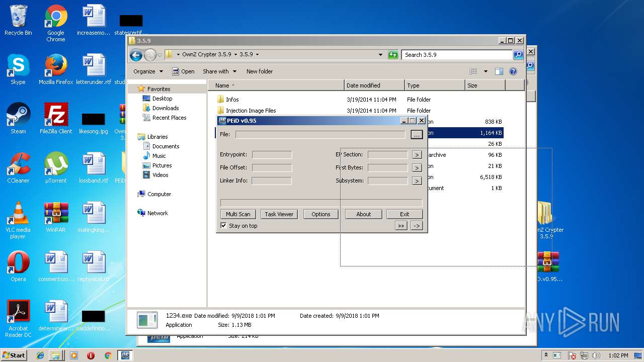Open Windows Media Player taskbar icon

point(74,355)
